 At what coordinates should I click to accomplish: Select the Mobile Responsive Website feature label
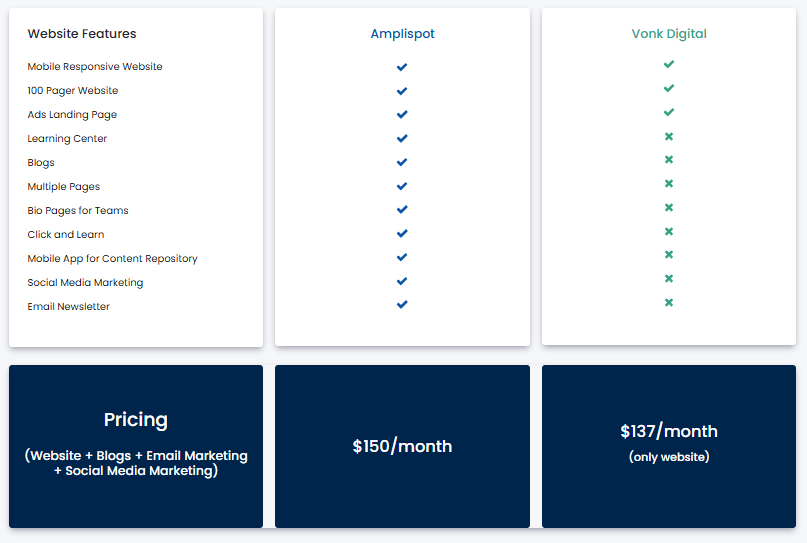click(95, 67)
